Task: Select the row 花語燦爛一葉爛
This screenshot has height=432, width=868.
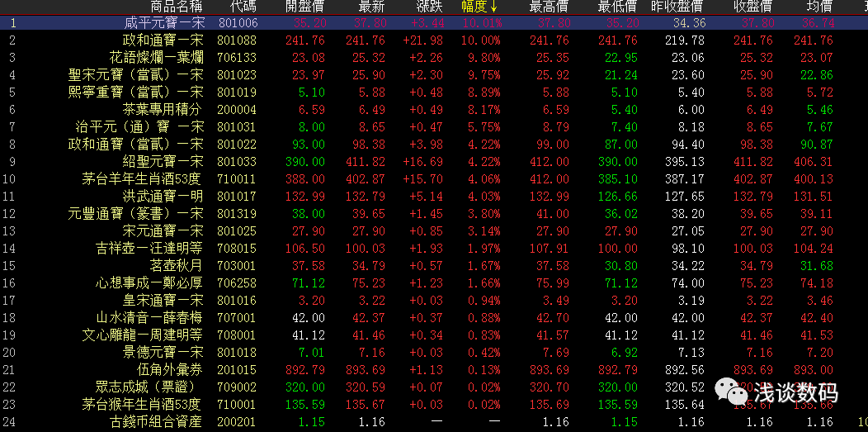Action: click(x=434, y=58)
